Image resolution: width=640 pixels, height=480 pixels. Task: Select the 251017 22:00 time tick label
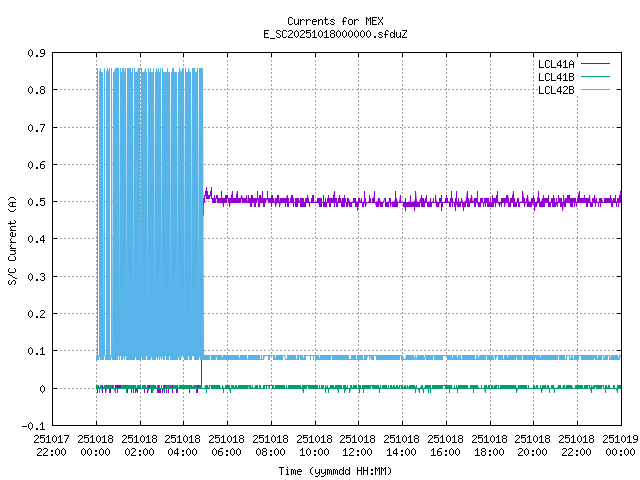point(52,443)
